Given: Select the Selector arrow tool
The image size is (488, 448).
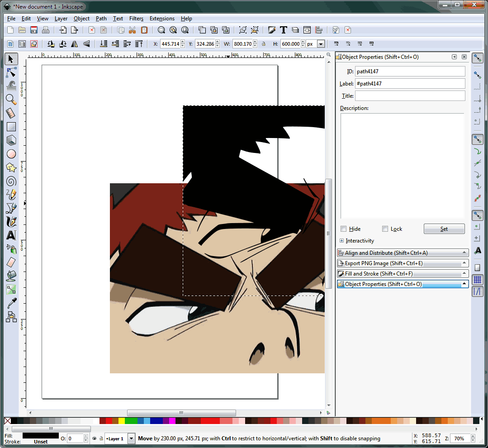Looking at the screenshot, I should click(11, 59).
